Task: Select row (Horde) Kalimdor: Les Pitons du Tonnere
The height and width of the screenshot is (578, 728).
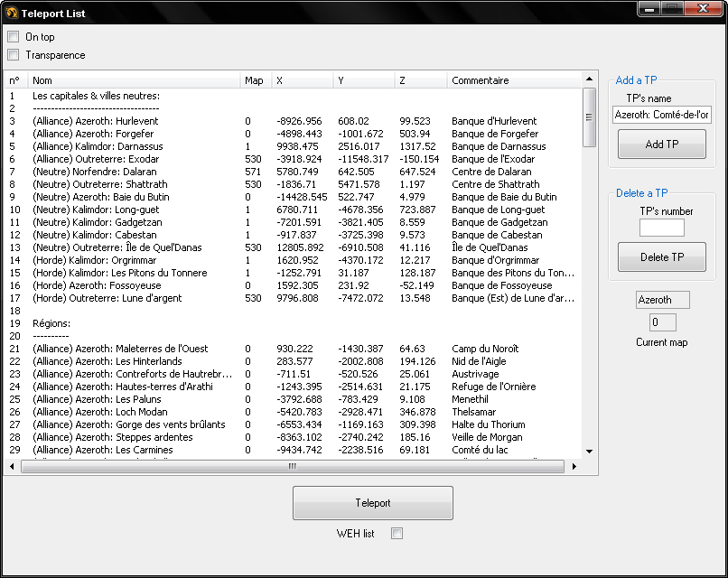Action: 293,273
